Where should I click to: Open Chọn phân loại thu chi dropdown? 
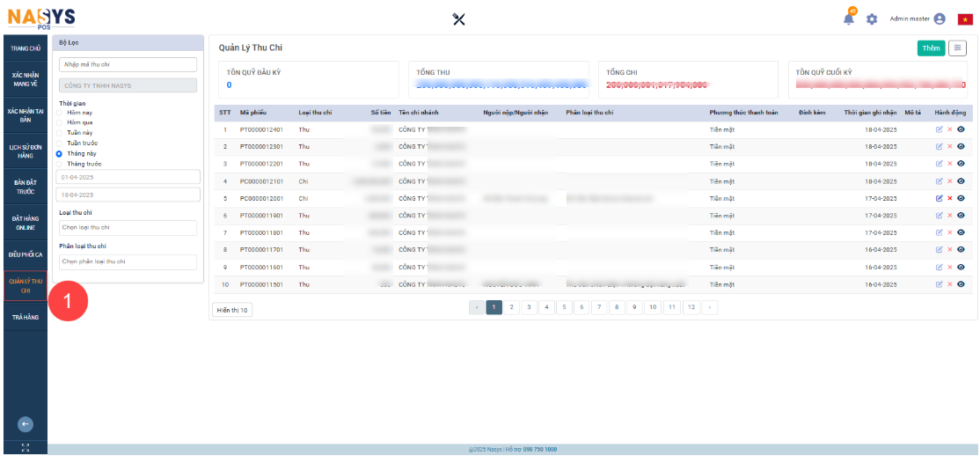tap(128, 261)
